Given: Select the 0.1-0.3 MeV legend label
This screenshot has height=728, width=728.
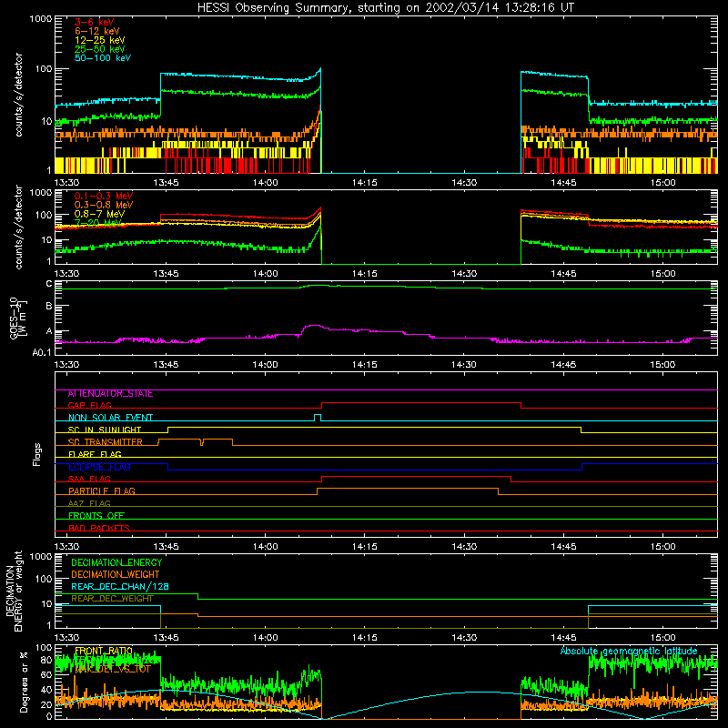Looking at the screenshot, I should coord(104,196).
